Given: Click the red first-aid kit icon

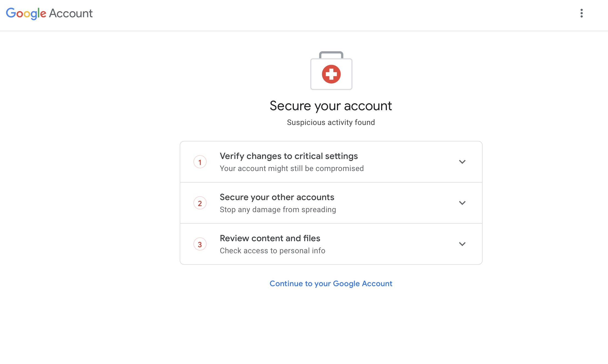Looking at the screenshot, I should tap(331, 71).
